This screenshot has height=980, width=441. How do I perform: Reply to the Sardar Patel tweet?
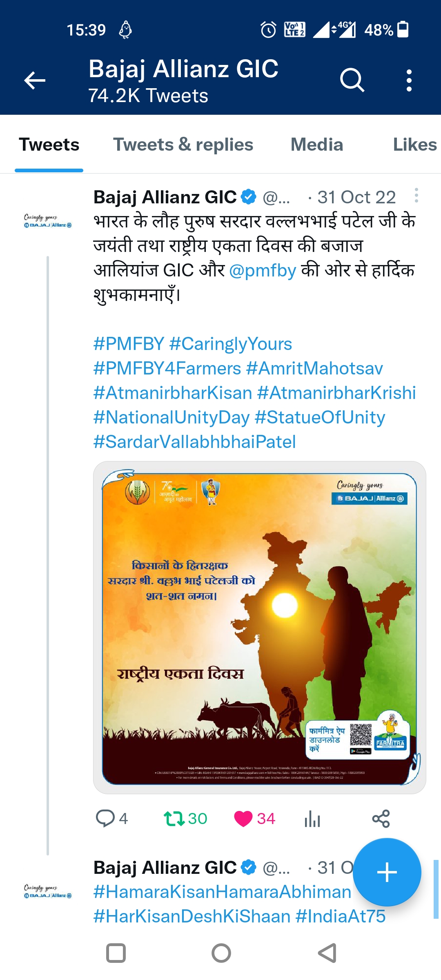pos(105,819)
